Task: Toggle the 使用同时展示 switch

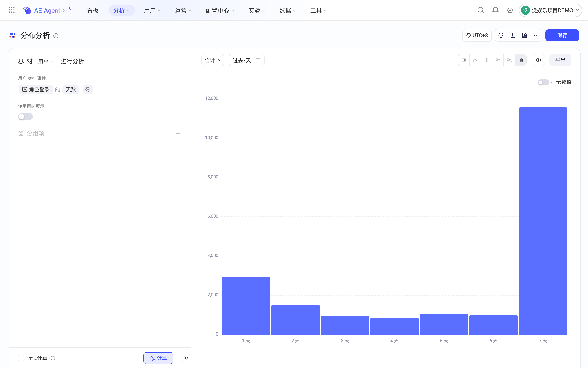Action: coord(25,117)
